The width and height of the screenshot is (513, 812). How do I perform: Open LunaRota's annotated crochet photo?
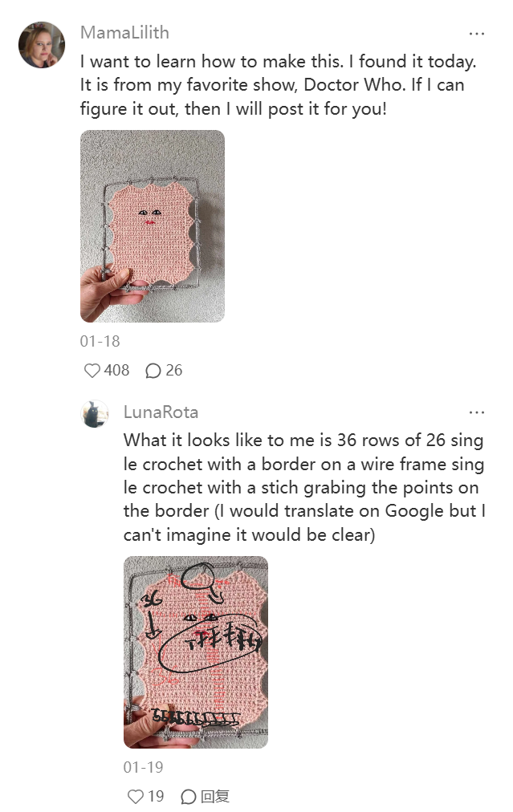196,652
